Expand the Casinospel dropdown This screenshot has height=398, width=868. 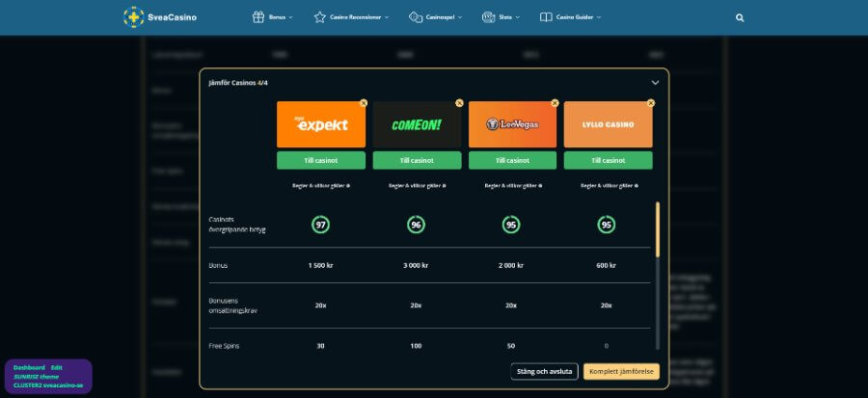459,17
